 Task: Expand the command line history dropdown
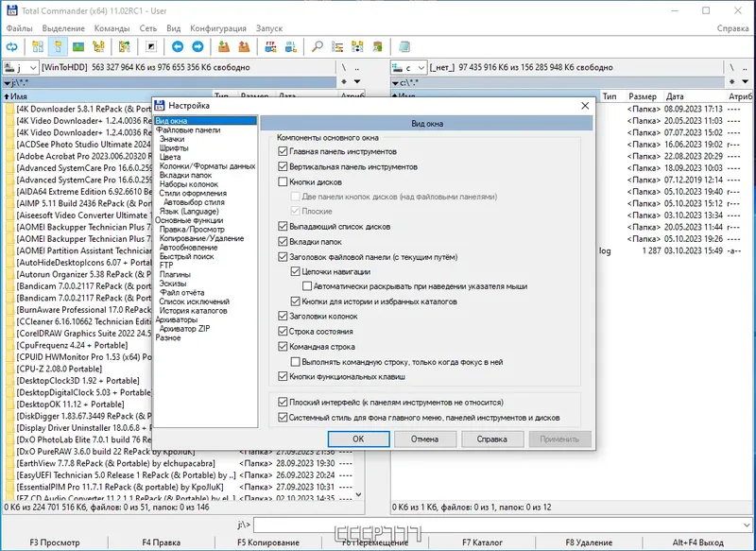[747, 524]
